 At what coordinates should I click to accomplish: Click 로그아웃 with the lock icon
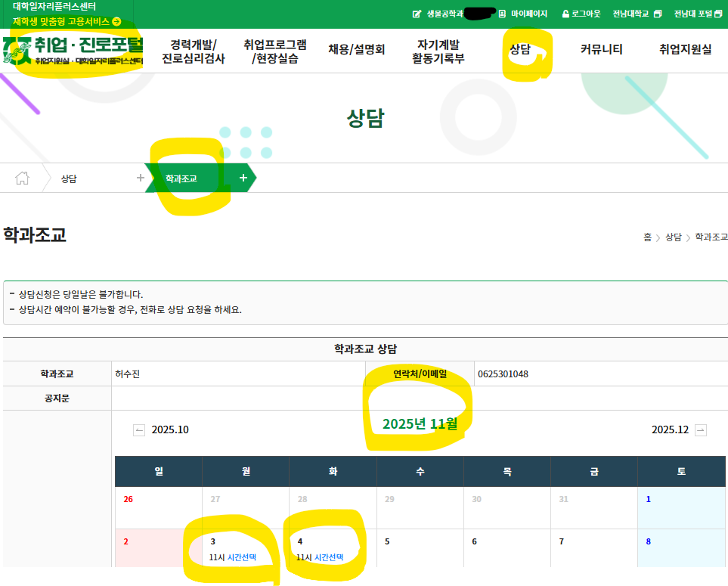(x=581, y=14)
